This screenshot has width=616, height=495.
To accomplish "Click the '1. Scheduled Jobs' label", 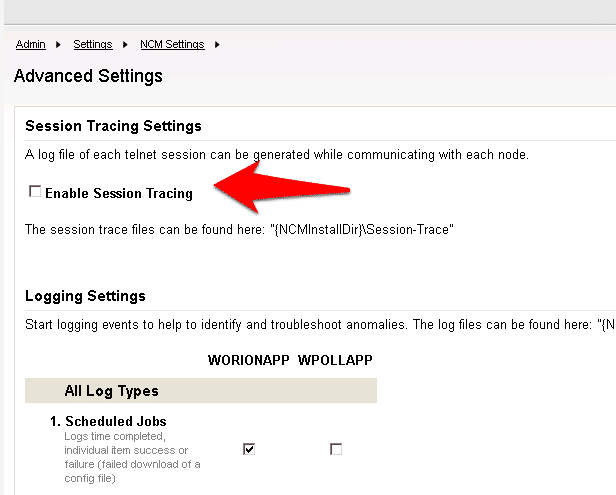I will (x=108, y=421).
